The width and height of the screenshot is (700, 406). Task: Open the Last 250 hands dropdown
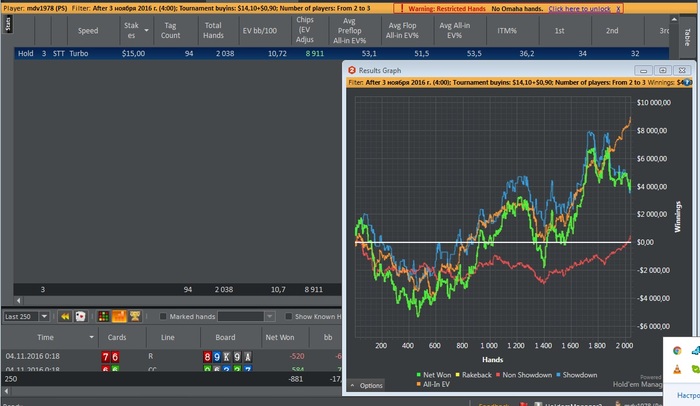coord(44,316)
